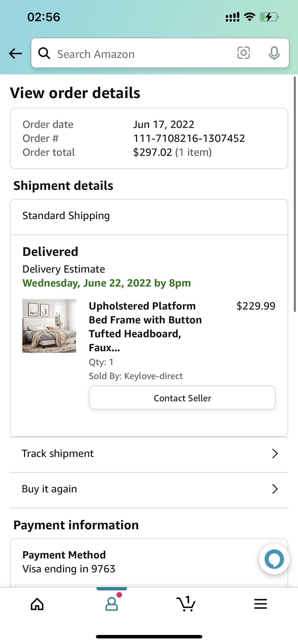The width and height of the screenshot is (298, 644).
Task: Open the Alexa assistant bubble
Action: [274, 559]
